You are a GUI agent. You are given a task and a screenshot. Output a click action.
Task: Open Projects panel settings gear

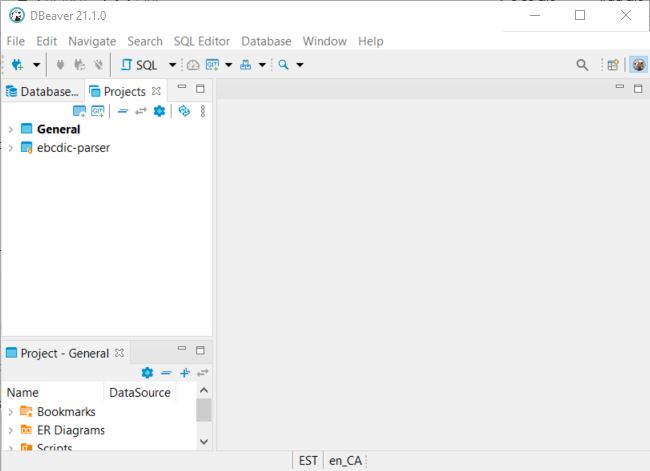click(159, 111)
